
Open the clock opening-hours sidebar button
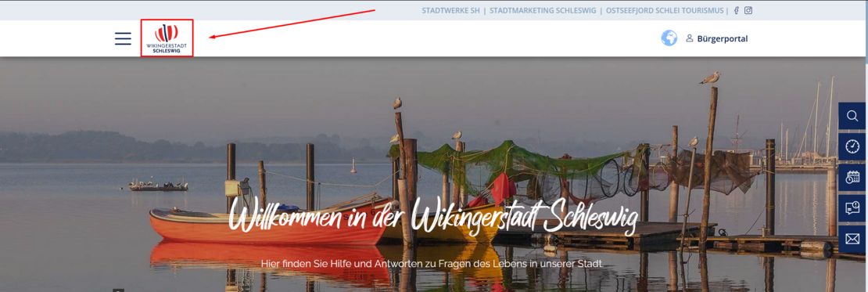pos(852,146)
